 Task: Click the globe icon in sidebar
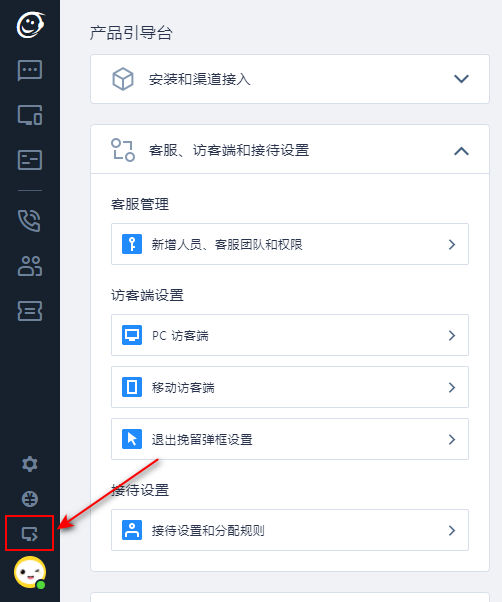point(30,499)
